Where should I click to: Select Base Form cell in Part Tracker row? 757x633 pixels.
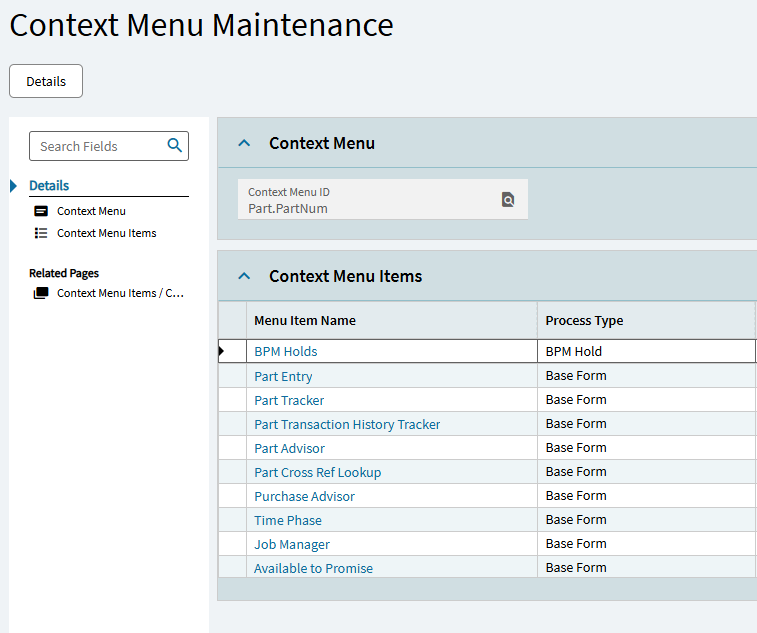click(646, 400)
